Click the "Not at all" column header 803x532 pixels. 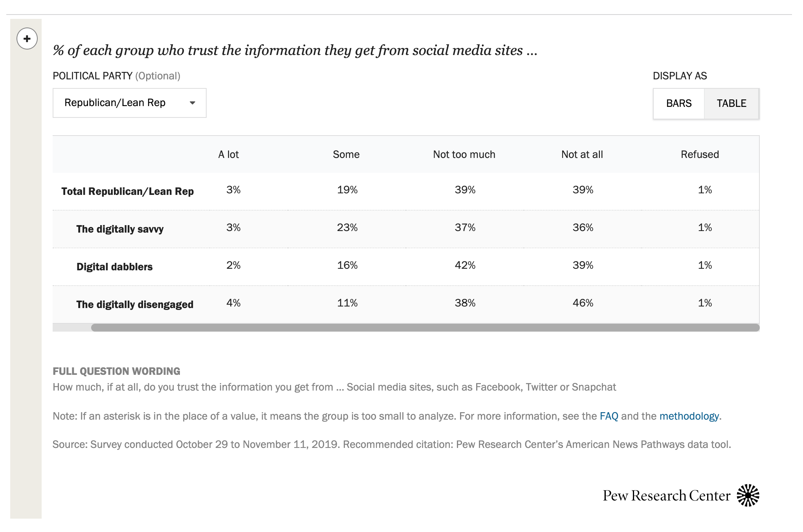582,154
